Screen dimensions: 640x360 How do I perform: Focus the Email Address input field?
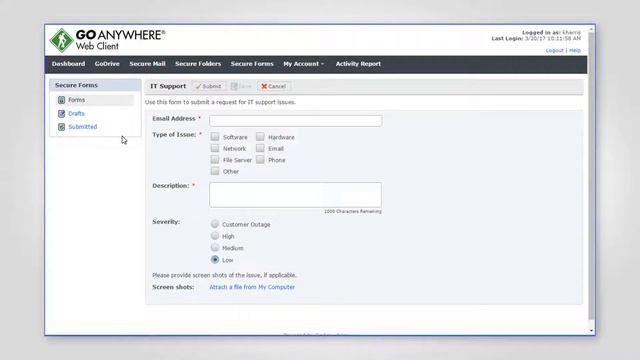[296, 121]
